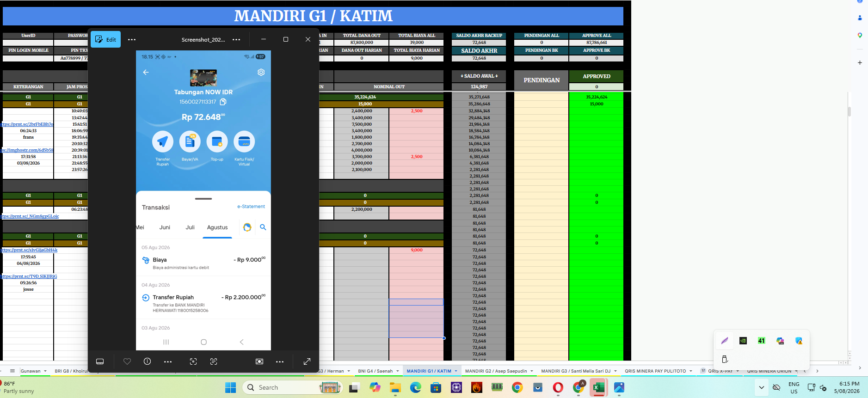Switch to the BNI G4 / Saenah sheet

376,371
